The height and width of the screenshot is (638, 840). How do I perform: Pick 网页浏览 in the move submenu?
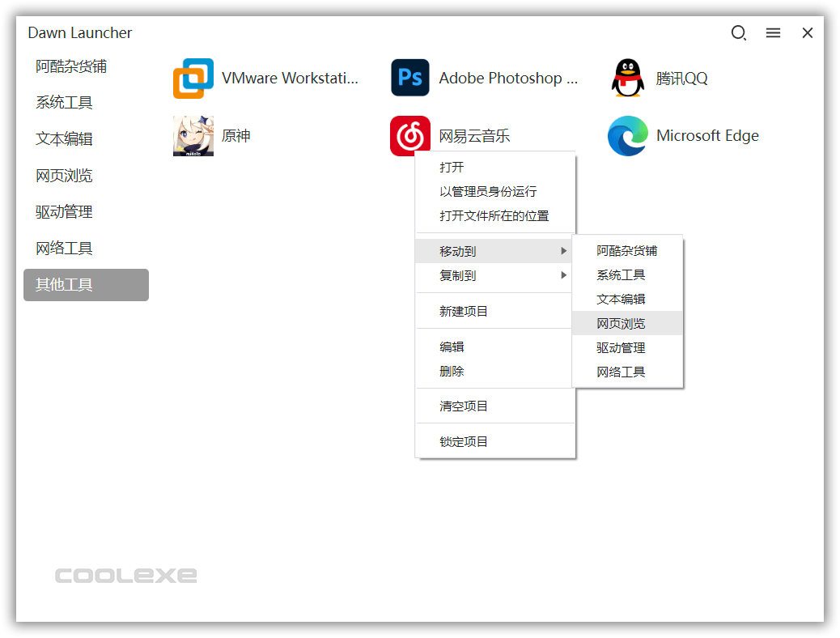pos(621,323)
